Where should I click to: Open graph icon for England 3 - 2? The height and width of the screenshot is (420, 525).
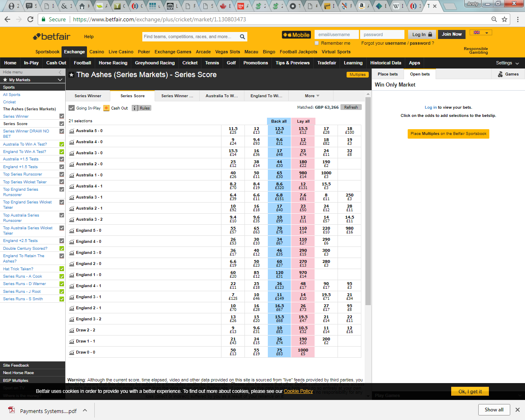tap(72, 319)
